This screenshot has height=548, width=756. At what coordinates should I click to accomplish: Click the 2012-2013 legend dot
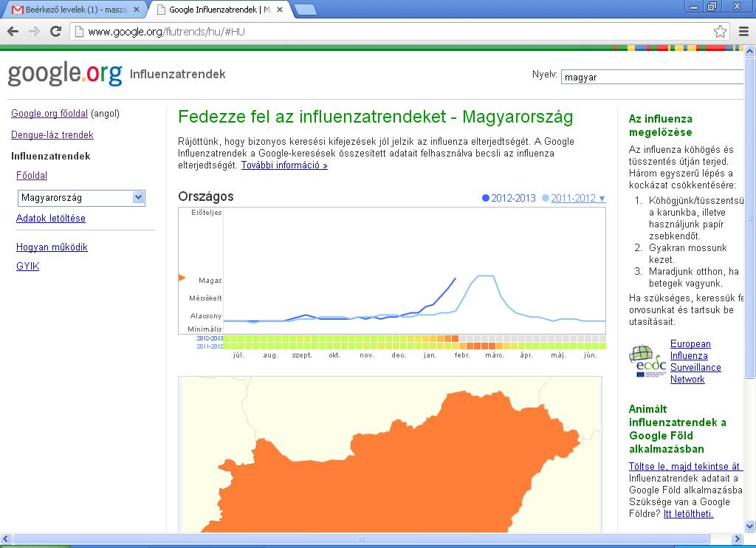[485, 198]
